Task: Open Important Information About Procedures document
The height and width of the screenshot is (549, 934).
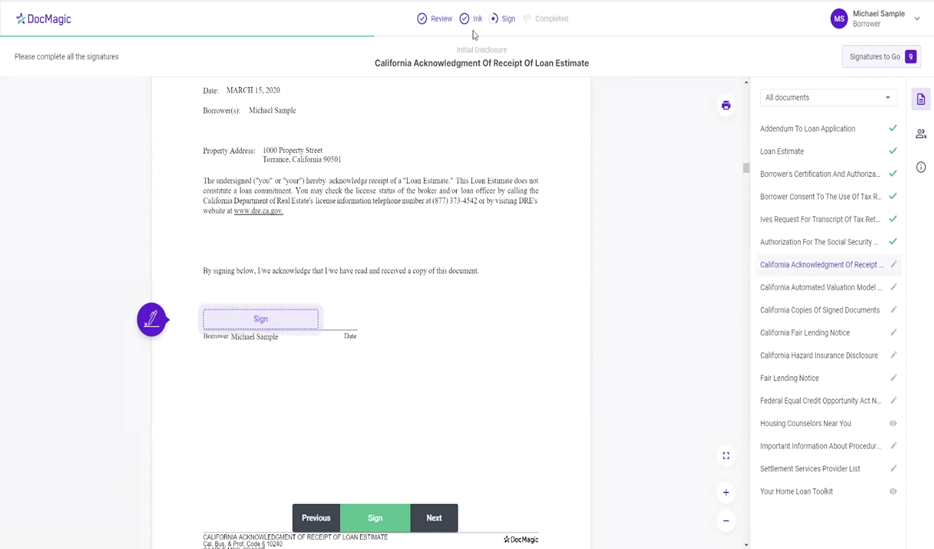Action: pyautogui.click(x=820, y=446)
